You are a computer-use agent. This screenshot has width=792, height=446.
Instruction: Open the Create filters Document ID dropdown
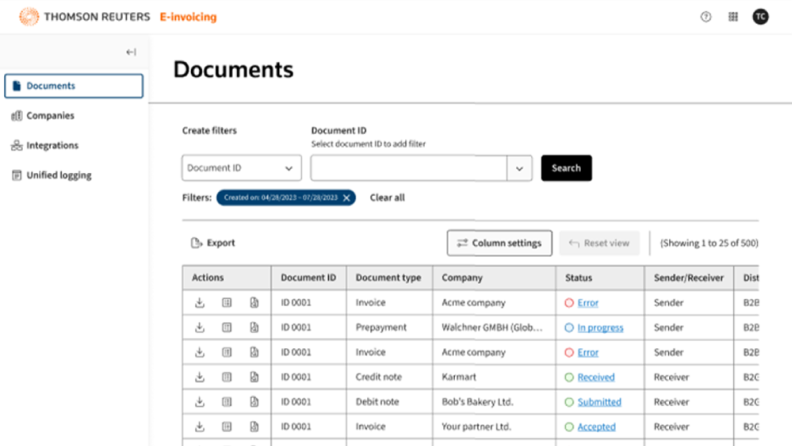241,168
